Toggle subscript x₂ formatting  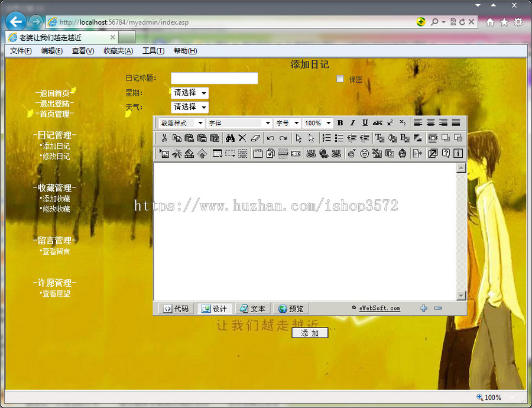pos(403,122)
